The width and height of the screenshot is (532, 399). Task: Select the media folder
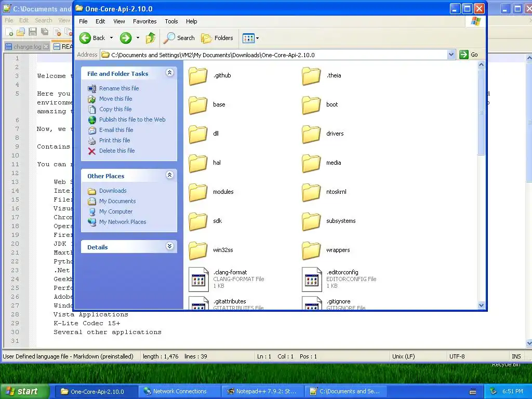coord(322,163)
